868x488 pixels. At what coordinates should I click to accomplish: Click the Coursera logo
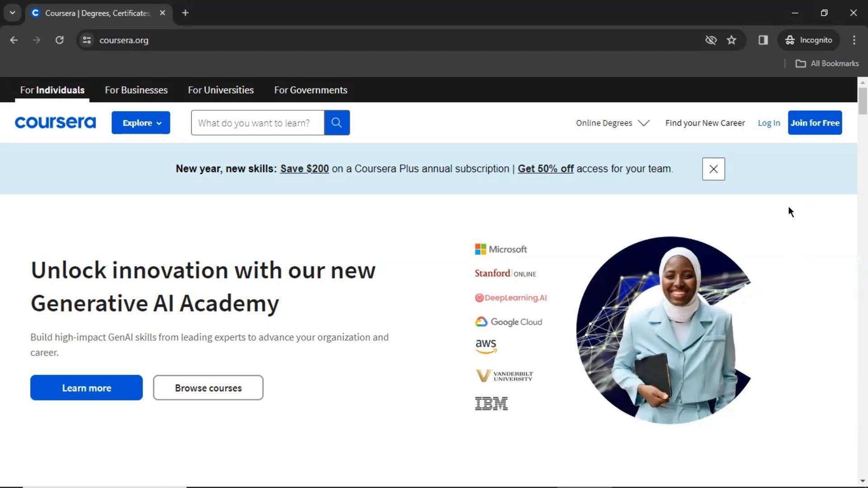[55, 122]
